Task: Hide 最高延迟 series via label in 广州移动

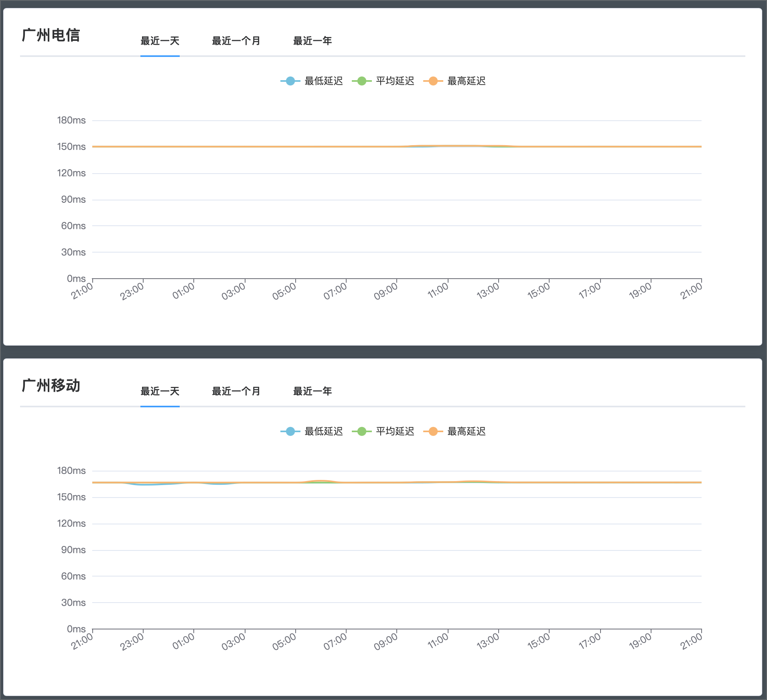Action: [466, 431]
